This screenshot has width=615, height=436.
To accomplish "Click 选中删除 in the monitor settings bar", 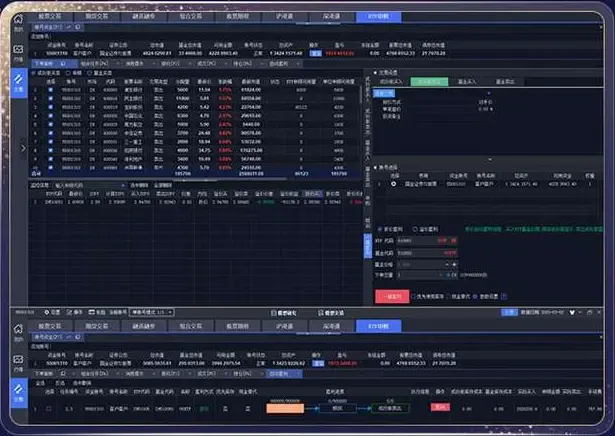I will point(139,185).
